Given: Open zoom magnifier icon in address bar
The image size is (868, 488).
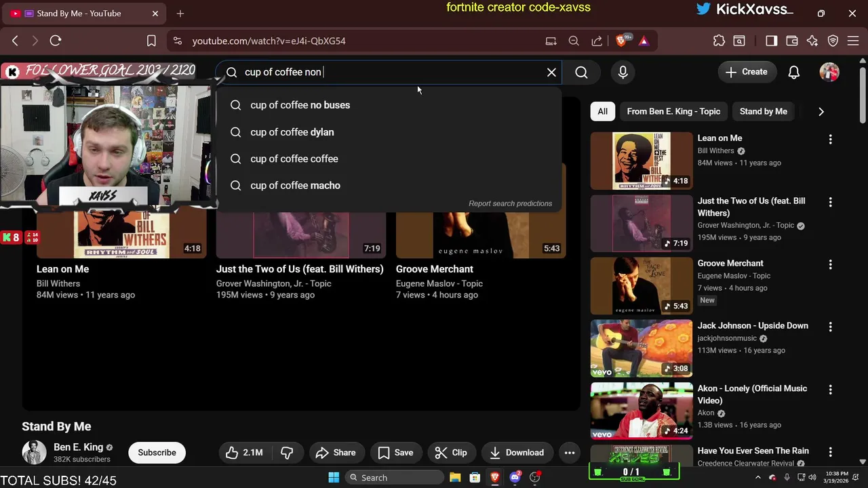Looking at the screenshot, I should tap(574, 41).
